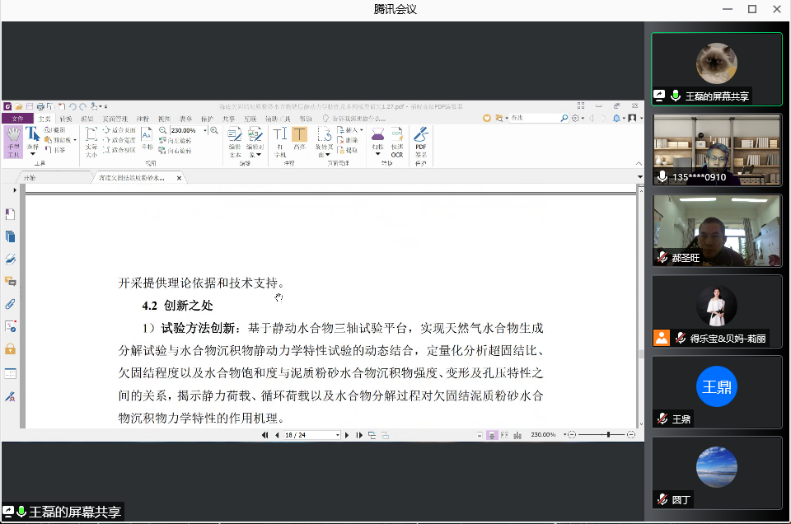Toggle microphone icon for 圆丁 participant
Screen dimensions: 791x524
coord(662,499)
